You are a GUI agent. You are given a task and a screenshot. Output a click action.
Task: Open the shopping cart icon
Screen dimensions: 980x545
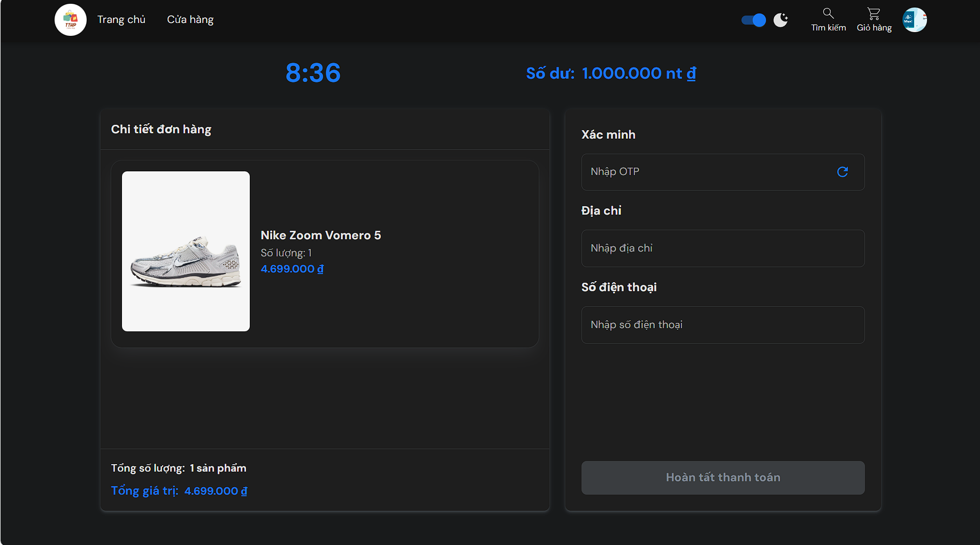(874, 13)
